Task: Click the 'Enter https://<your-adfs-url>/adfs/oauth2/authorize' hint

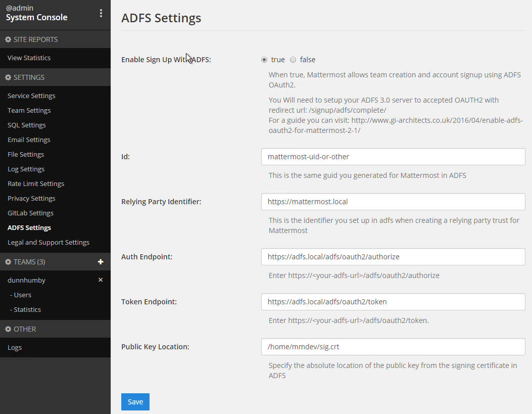Action: click(354, 275)
